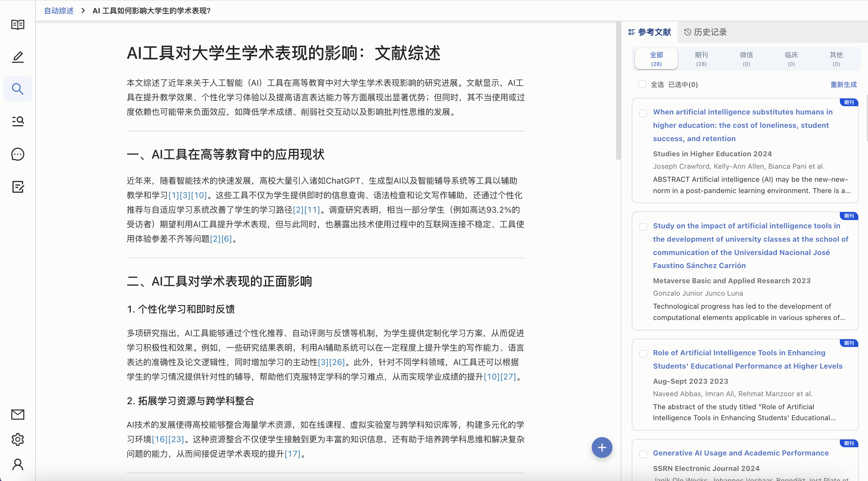Click the history clock icon beside 历史记录

click(x=687, y=32)
